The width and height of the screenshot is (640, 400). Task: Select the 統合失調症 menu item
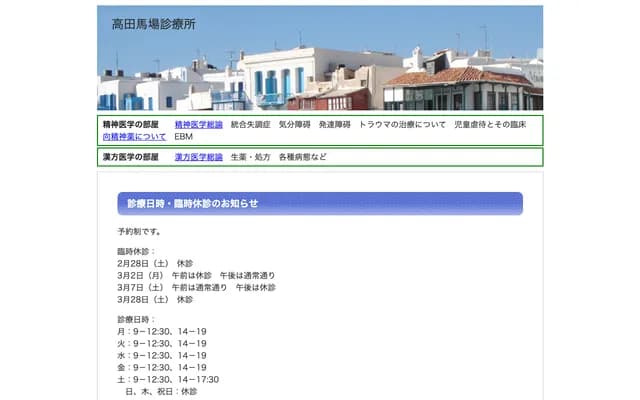251,124
